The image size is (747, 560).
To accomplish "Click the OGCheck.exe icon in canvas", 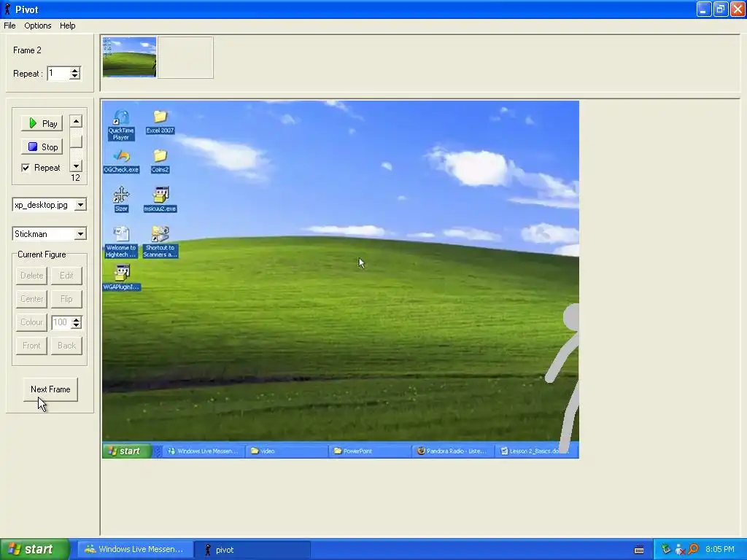I will click(x=121, y=161).
